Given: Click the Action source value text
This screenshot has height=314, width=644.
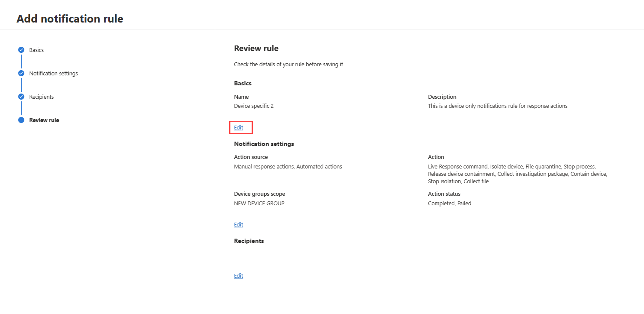Looking at the screenshot, I should pyautogui.click(x=288, y=166).
